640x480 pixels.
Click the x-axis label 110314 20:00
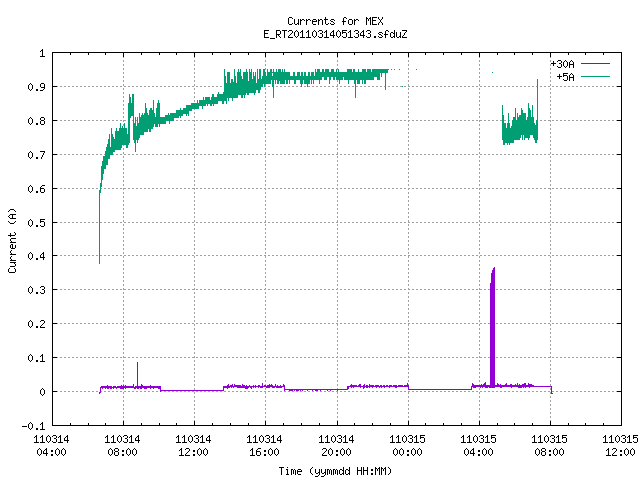(336, 446)
